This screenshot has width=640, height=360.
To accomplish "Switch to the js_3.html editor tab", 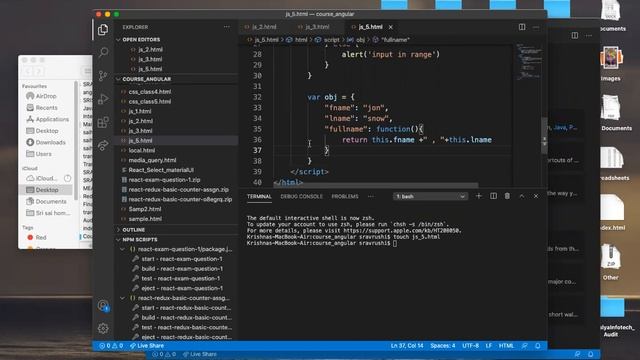I will (x=317, y=27).
